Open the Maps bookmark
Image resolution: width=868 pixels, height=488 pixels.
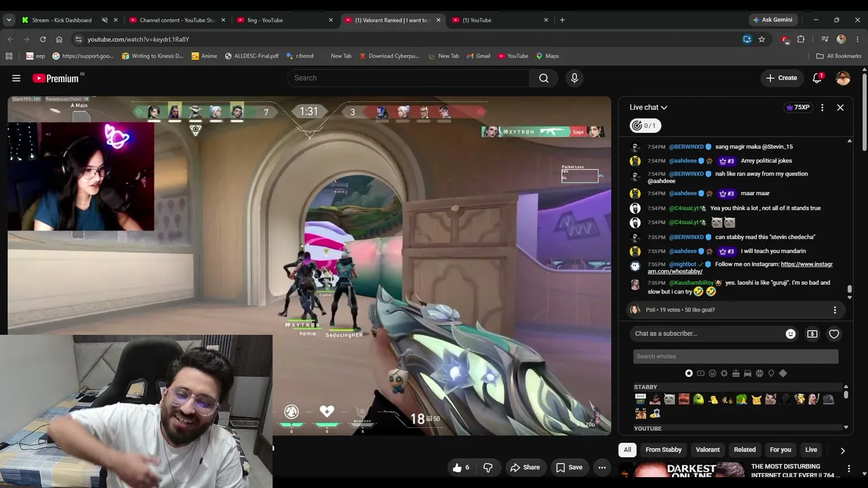click(x=547, y=56)
